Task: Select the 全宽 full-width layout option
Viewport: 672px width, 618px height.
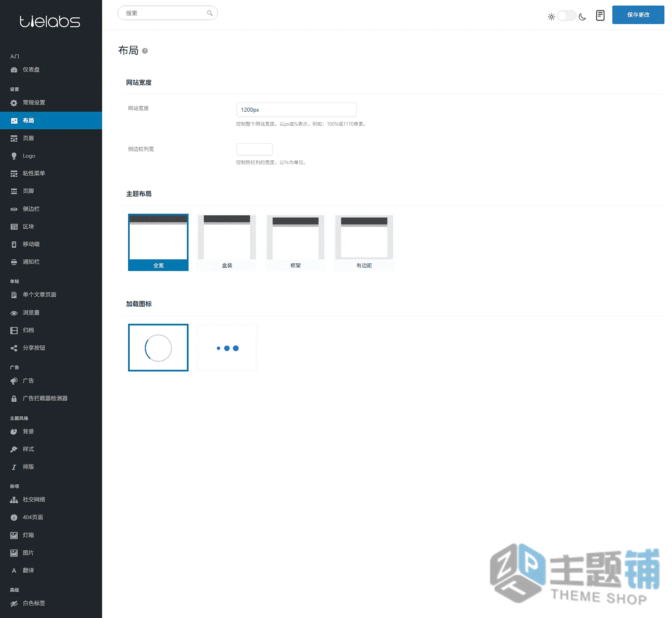Action: [158, 242]
